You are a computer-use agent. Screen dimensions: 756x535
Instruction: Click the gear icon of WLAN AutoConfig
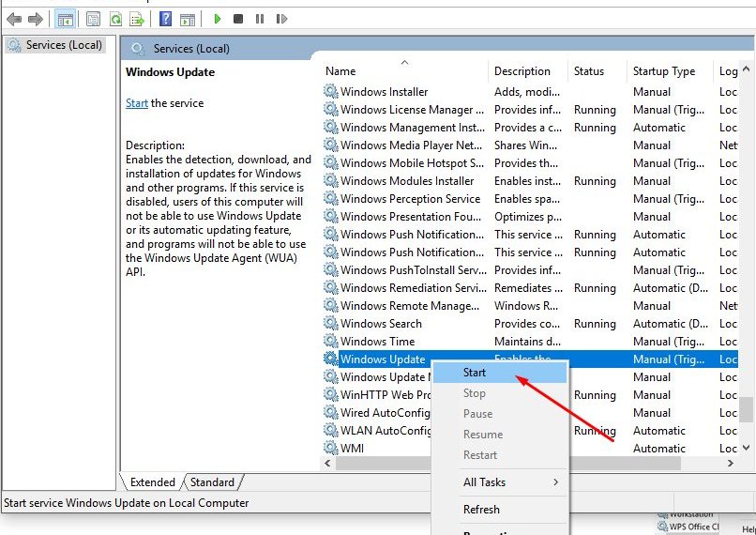point(331,430)
